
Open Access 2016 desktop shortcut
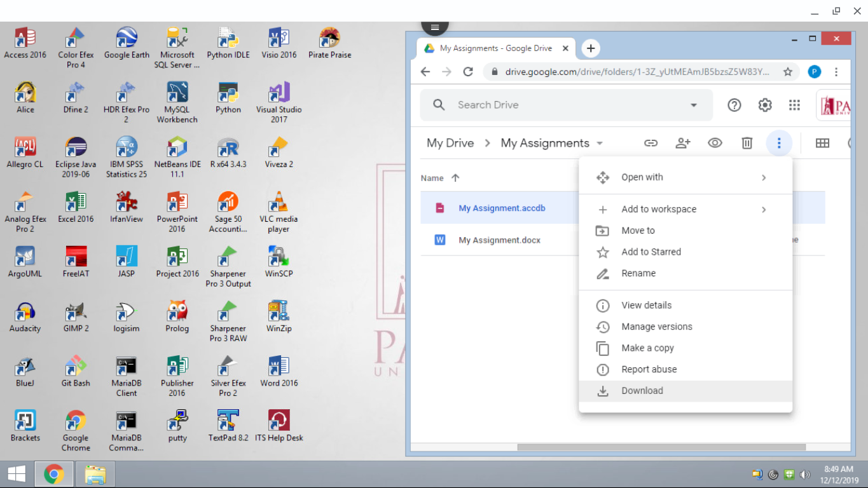coord(25,43)
